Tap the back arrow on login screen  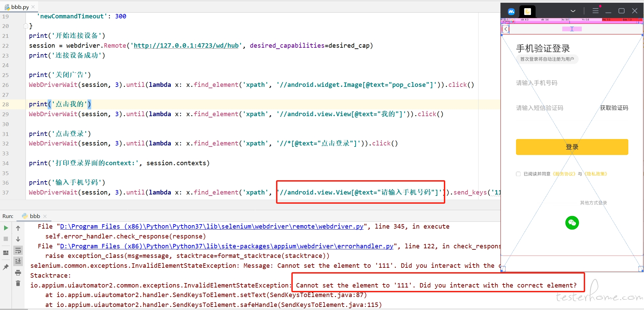506,29
